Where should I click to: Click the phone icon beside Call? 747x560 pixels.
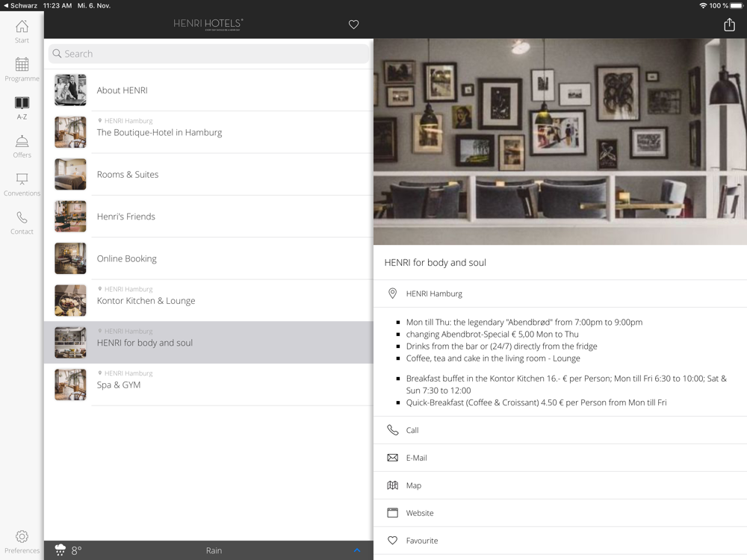coord(393,430)
